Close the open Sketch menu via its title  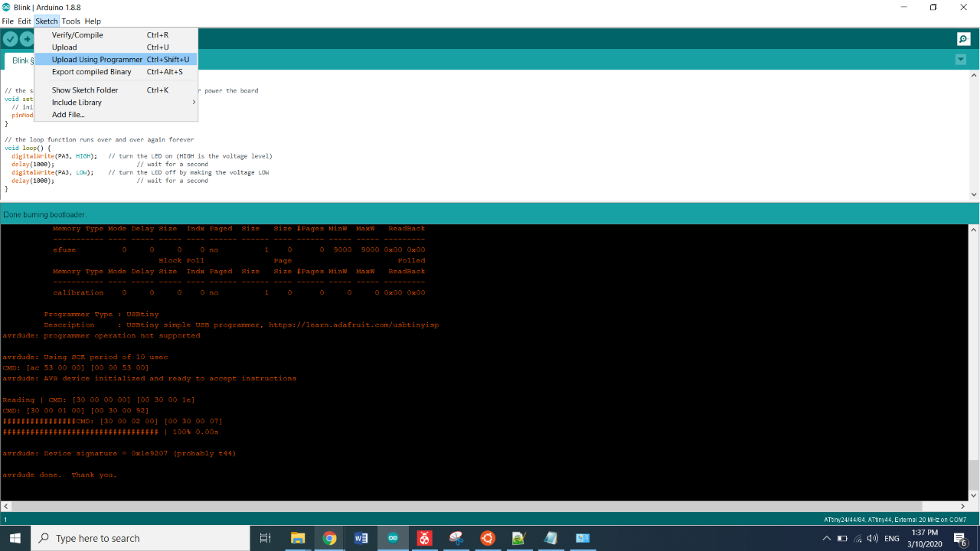click(47, 21)
